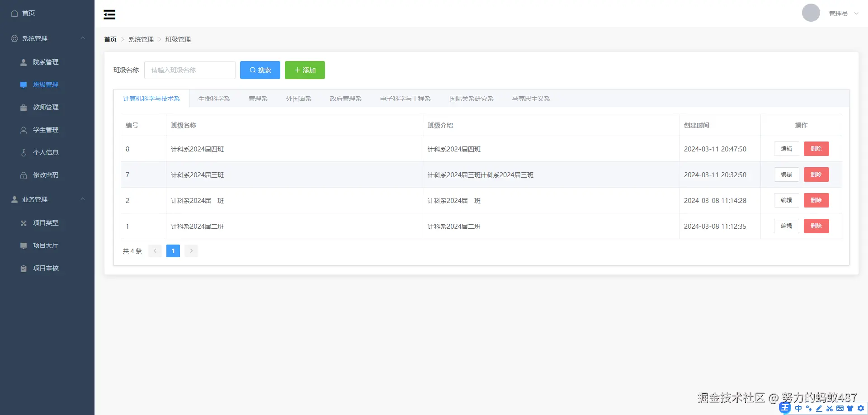Image resolution: width=868 pixels, height=415 pixels.
Task: Click the 个人信息 icon in sidebar
Action: [x=24, y=153]
